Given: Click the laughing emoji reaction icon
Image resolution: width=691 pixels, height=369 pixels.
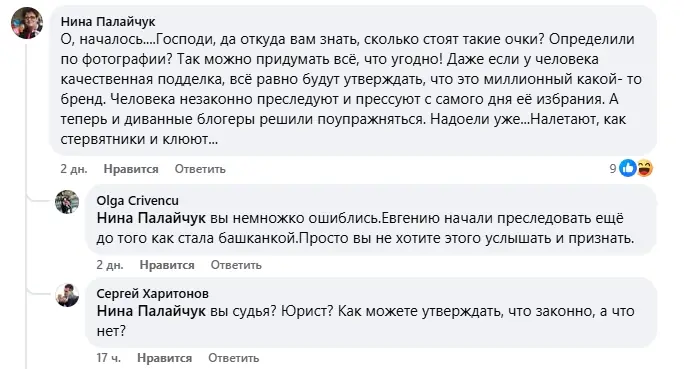Looking at the screenshot, I should (x=644, y=168).
